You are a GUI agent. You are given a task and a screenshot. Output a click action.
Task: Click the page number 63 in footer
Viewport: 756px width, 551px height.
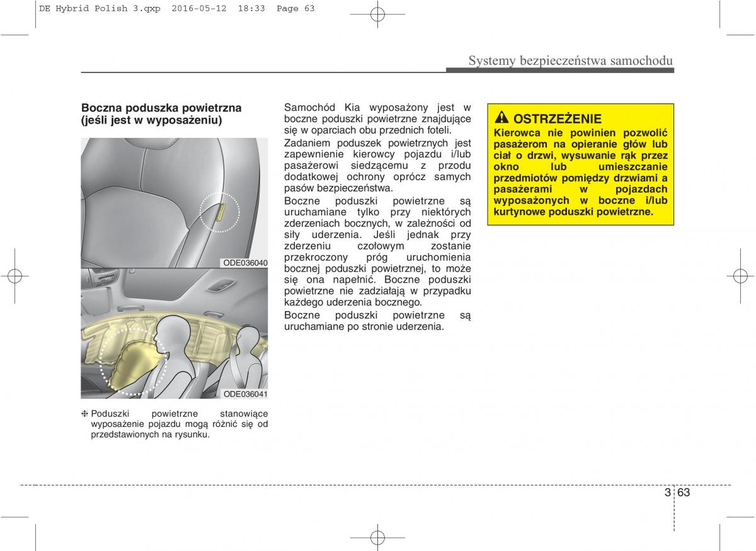pos(685,492)
